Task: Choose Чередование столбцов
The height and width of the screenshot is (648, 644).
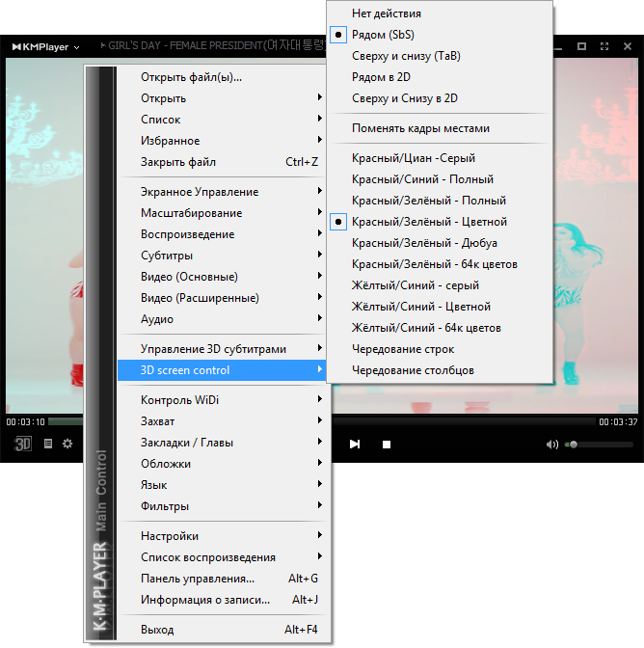Action: point(440,370)
